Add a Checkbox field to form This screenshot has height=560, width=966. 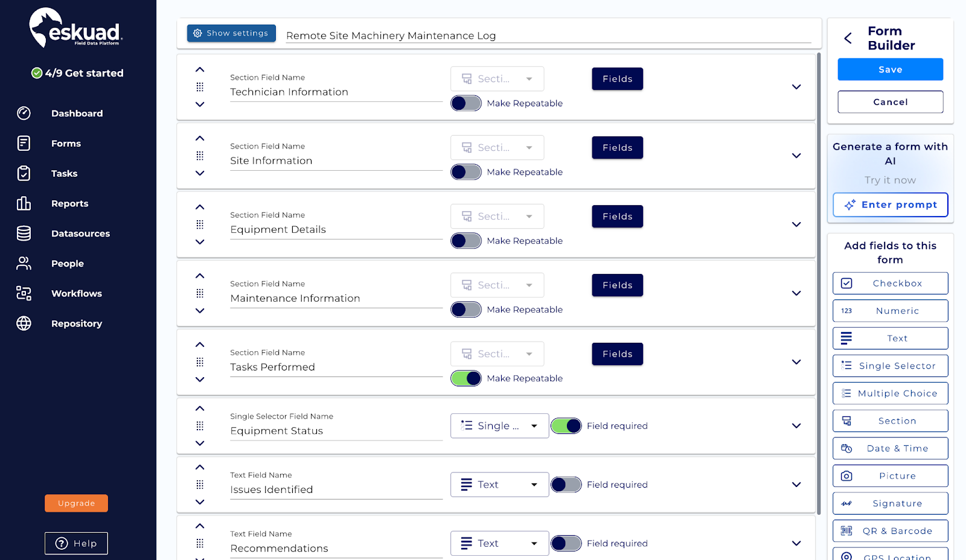click(x=890, y=283)
